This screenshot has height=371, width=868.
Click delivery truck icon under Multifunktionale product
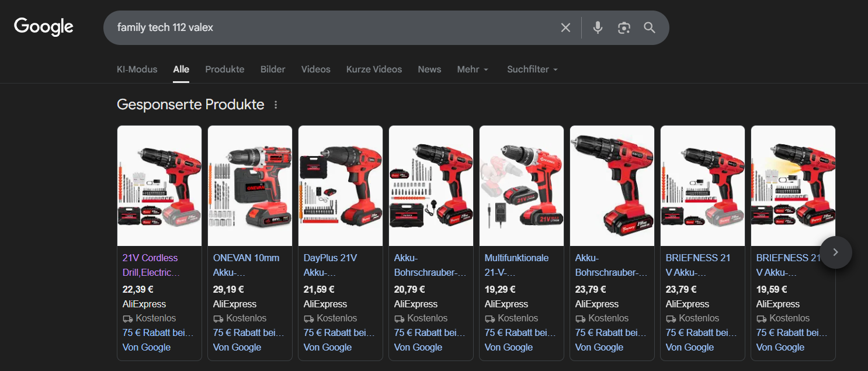coord(490,319)
